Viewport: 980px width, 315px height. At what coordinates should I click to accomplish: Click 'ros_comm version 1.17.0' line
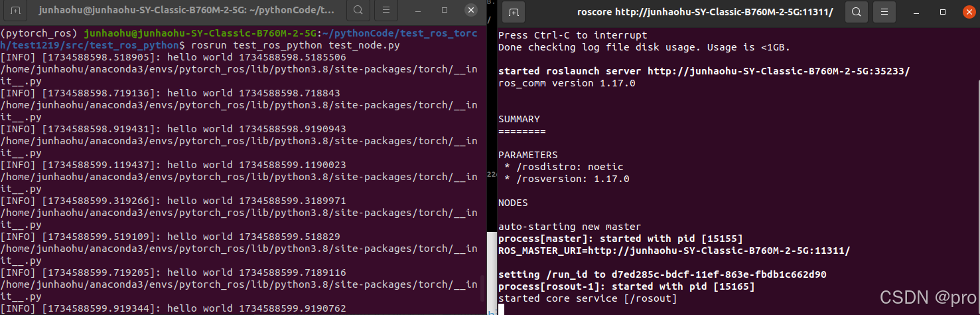point(566,83)
